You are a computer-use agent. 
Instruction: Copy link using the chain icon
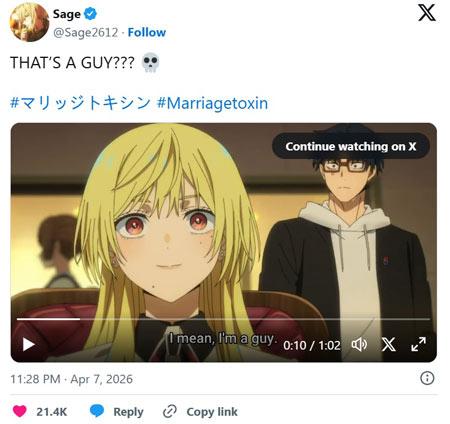tap(170, 411)
